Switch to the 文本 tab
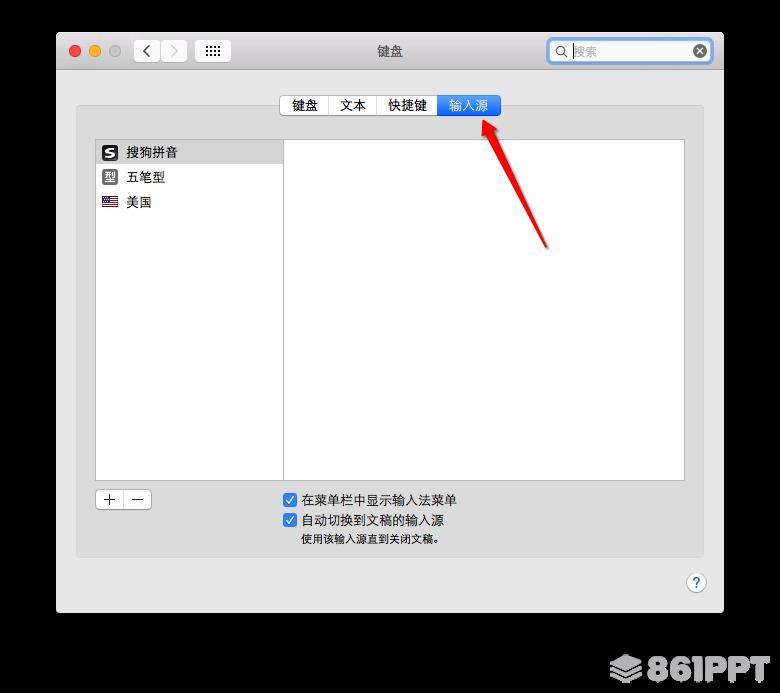The image size is (780, 693). point(353,105)
